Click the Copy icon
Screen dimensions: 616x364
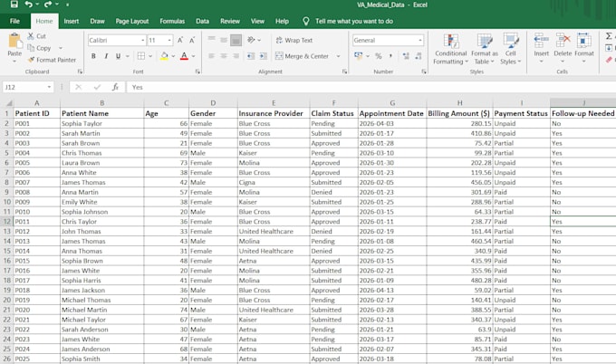coord(31,48)
